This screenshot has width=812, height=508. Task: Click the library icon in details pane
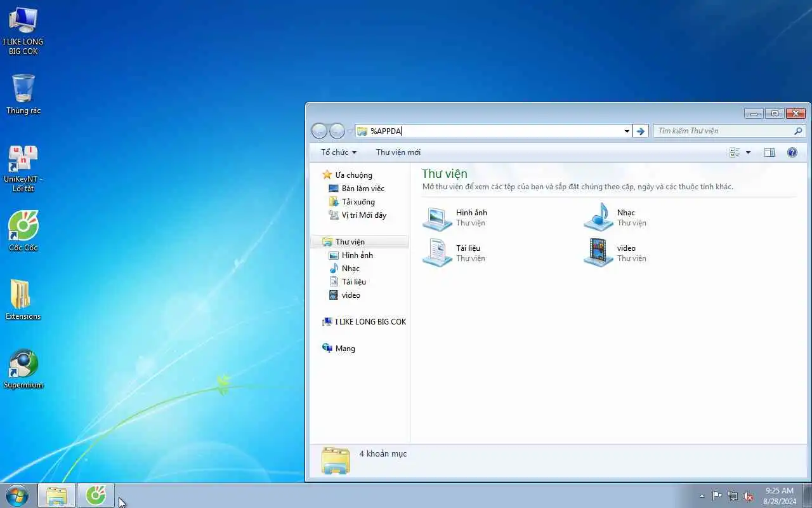336,460
